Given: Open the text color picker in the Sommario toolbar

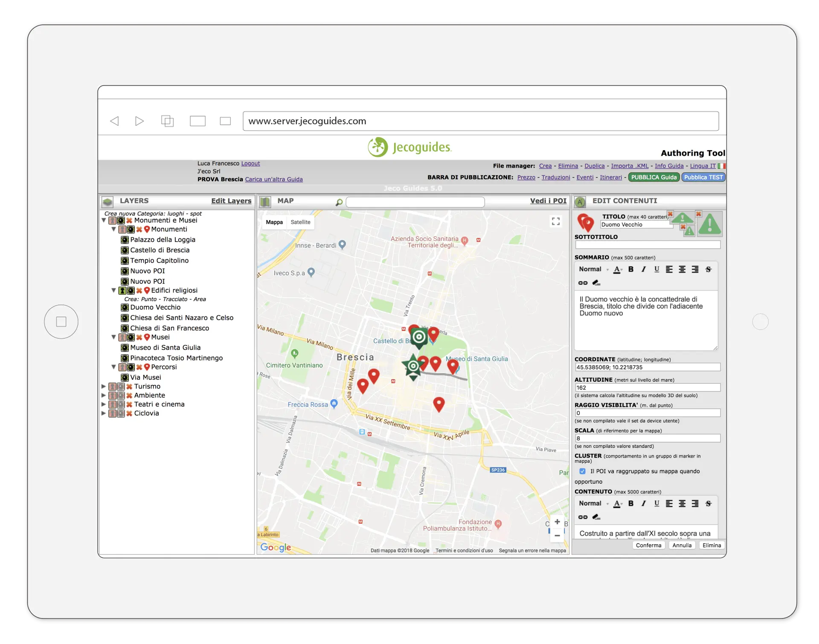Looking at the screenshot, I should tap(617, 269).
